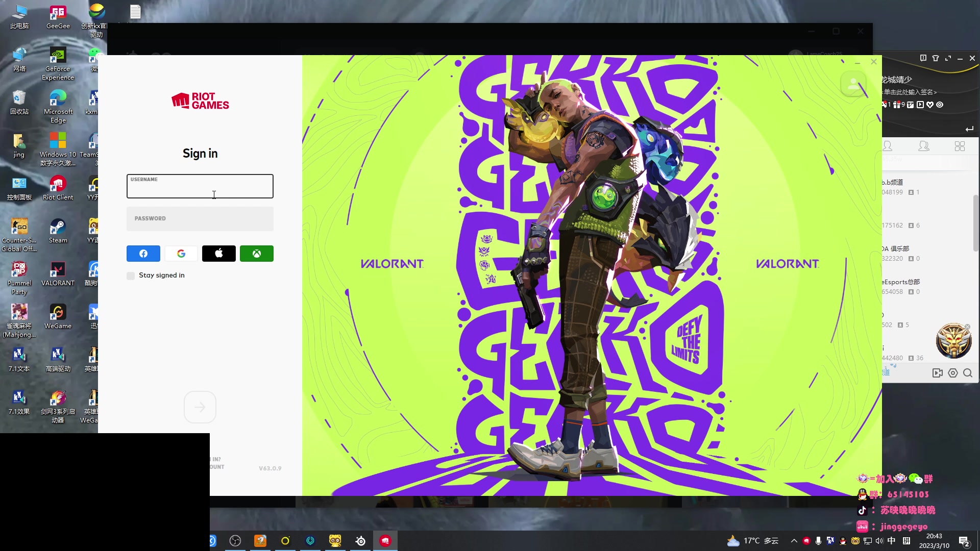The image size is (980, 551).
Task: Open Counter-Strike Global Offensive shortcut
Action: pyautogui.click(x=19, y=236)
